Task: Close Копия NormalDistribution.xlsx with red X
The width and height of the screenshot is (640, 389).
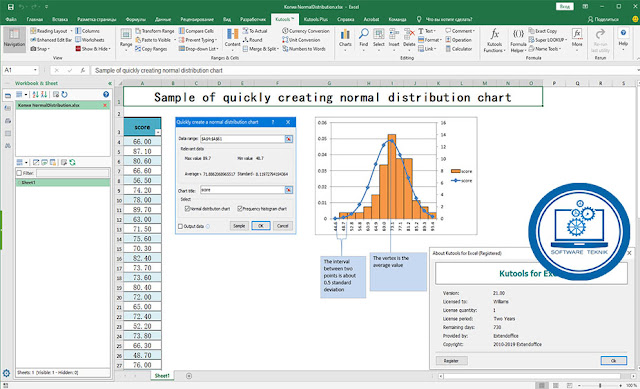Action: [105, 105]
